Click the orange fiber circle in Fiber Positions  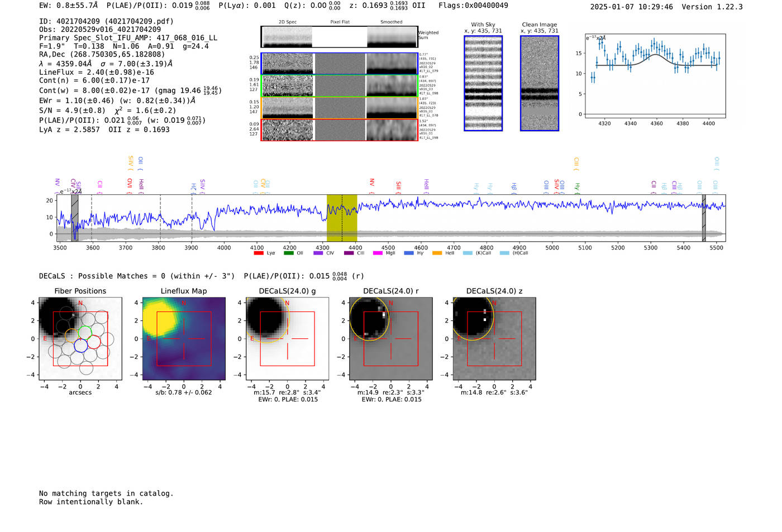(72, 336)
